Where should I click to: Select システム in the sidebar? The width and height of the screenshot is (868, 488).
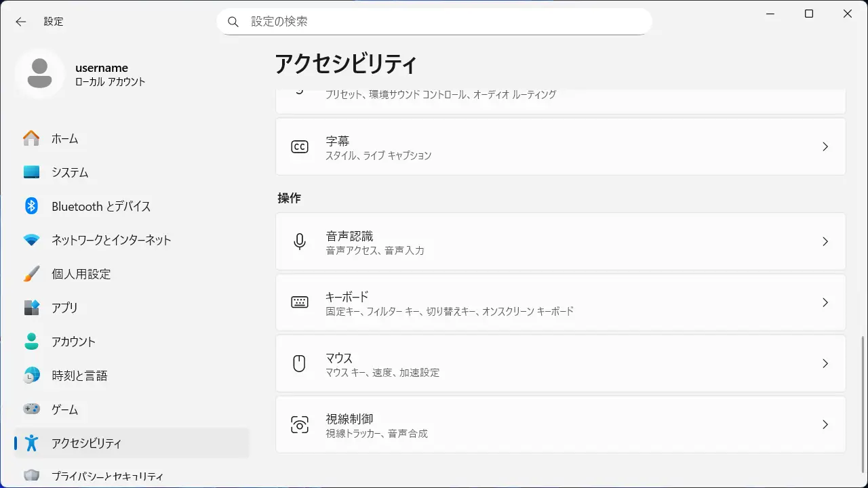point(70,173)
